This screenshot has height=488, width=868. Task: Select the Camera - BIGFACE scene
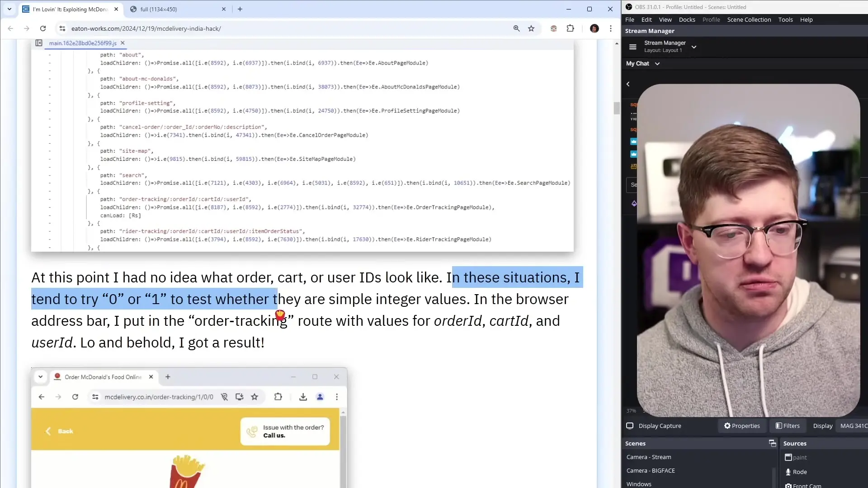point(651,470)
